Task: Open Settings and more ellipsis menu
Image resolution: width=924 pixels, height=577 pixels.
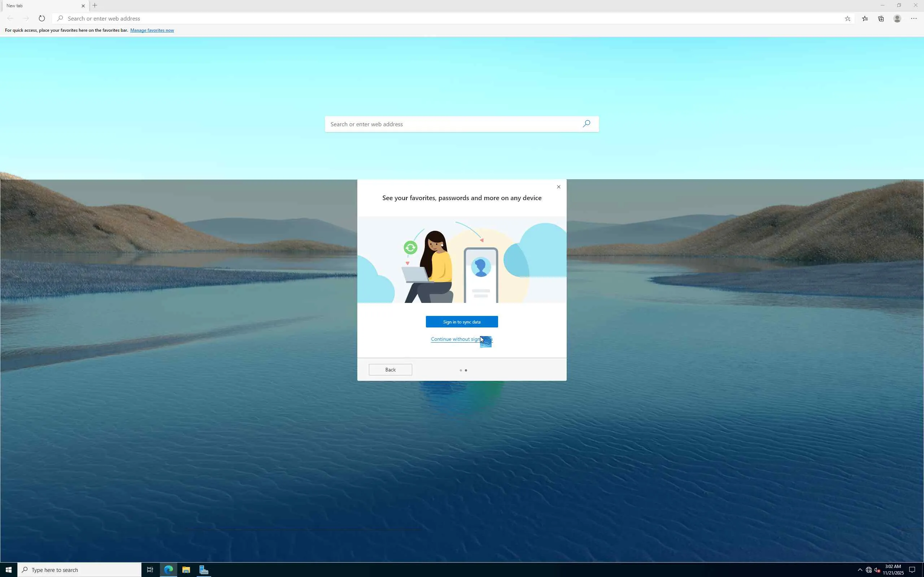Action: 914,18
